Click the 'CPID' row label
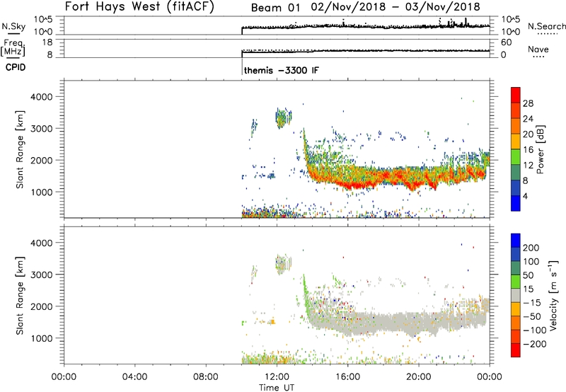 pyautogui.click(x=16, y=67)
